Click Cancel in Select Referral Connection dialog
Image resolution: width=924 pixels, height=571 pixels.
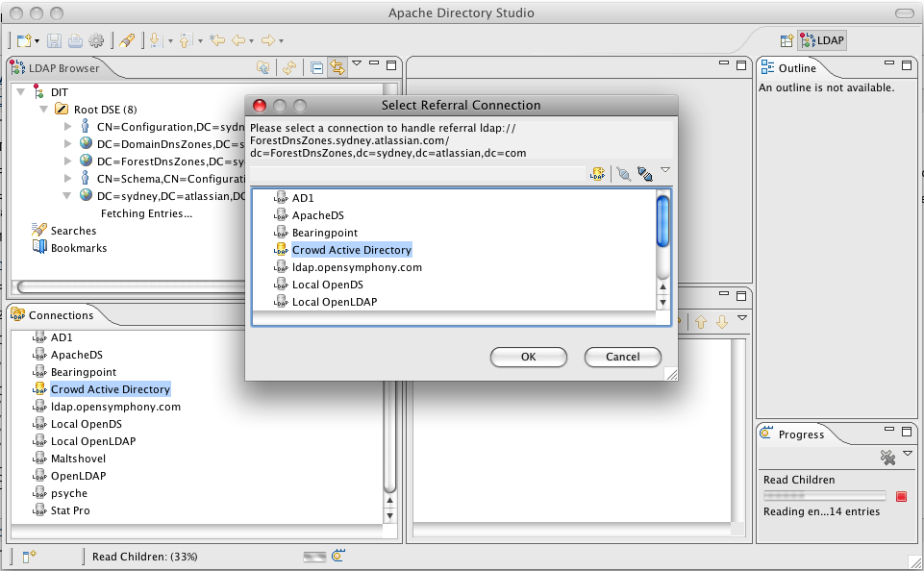tap(622, 357)
